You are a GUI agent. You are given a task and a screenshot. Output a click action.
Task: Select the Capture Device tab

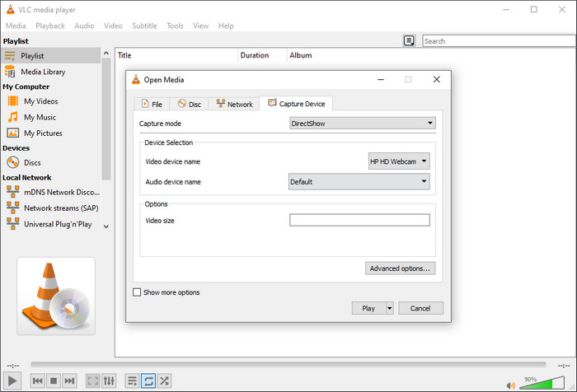[296, 104]
